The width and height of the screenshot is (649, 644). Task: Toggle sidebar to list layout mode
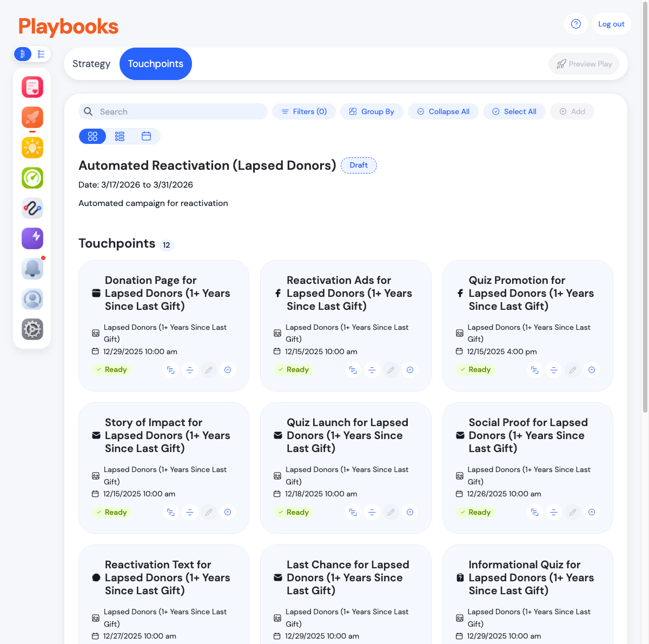click(x=41, y=54)
